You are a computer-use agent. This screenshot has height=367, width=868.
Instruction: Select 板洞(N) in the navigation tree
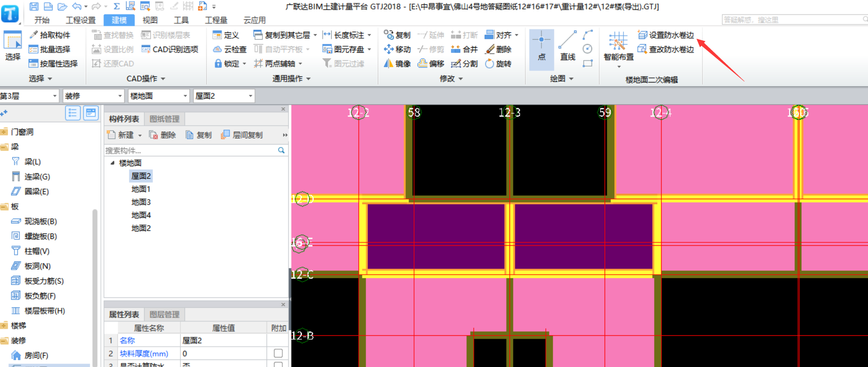[31, 266]
